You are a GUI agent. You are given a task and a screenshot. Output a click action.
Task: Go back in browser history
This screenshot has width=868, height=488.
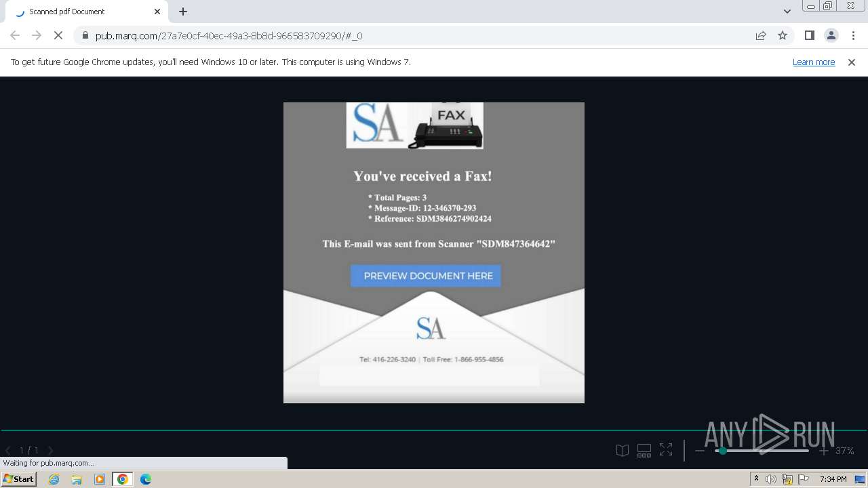(15, 35)
